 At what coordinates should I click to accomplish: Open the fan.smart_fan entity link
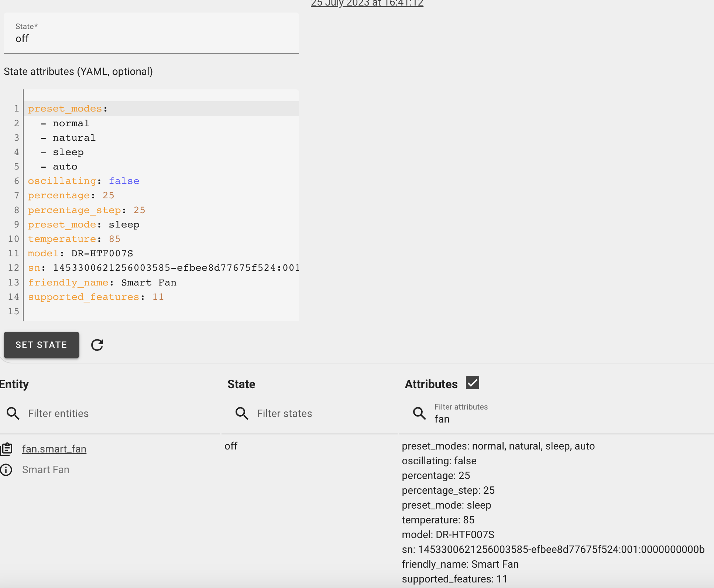coord(54,449)
